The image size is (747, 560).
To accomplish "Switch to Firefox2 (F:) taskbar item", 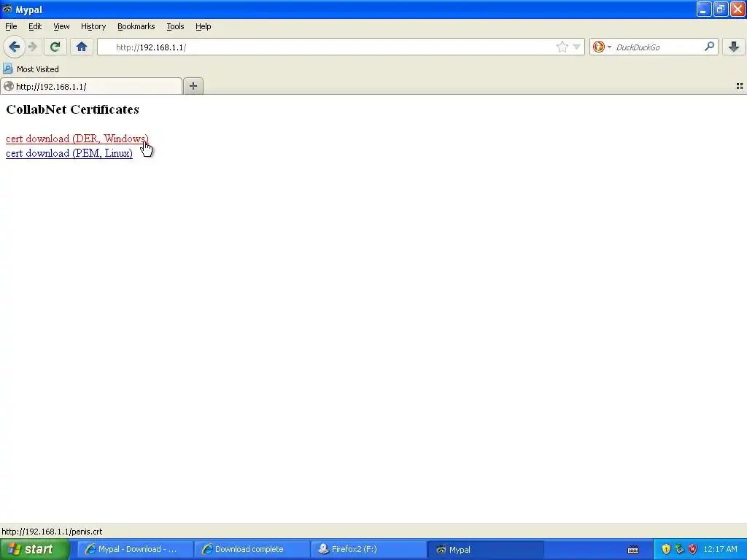I will [368, 549].
